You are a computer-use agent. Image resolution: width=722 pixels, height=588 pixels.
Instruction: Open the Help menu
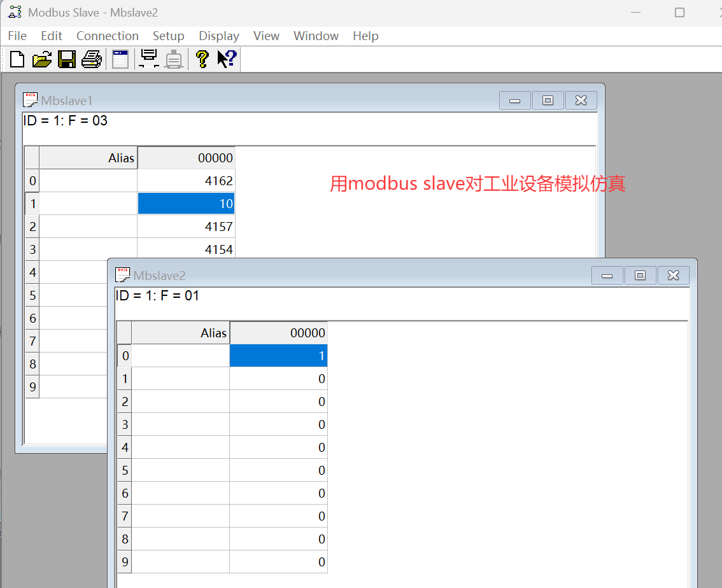pos(365,36)
